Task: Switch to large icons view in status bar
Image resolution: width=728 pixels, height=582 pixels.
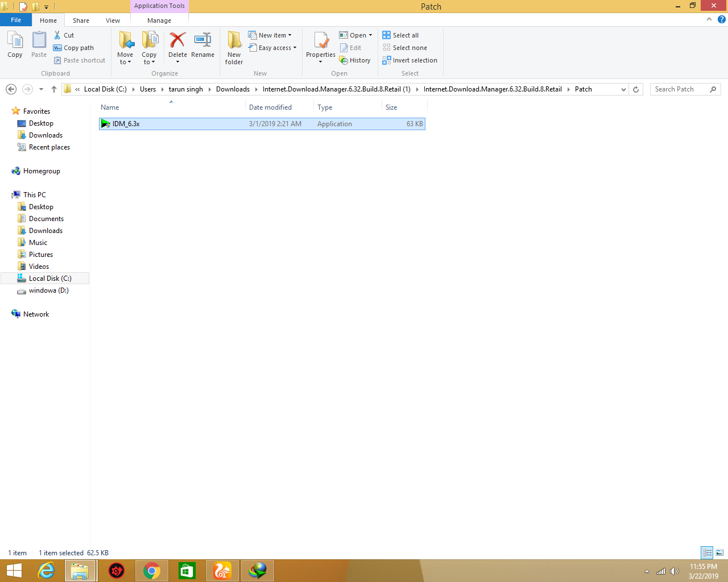Action: [x=719, y=552]
